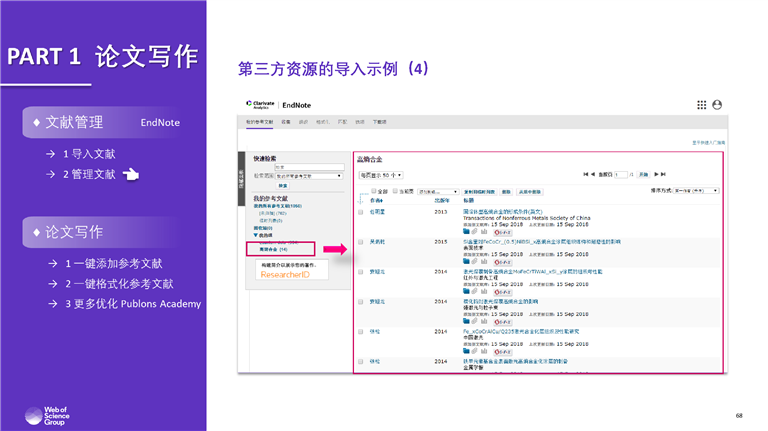Click folder icon of the 2013 reference
Image resolution: width=768 pixels, height=431 pixels.
[466, 231]
